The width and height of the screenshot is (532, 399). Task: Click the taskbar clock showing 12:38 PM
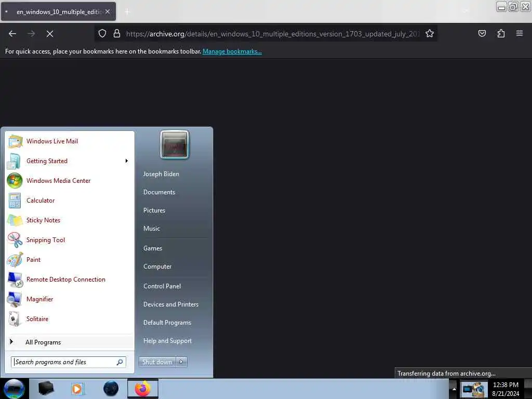coord(506,389)
